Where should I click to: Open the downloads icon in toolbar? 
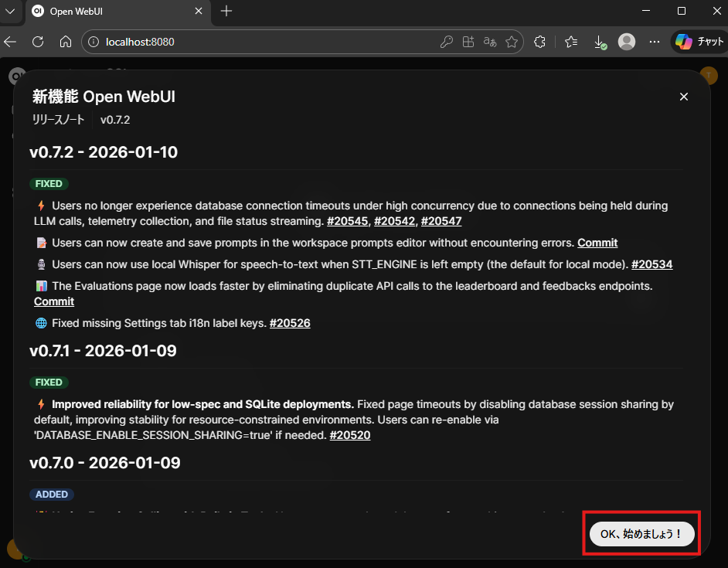(x=599, y=42)
